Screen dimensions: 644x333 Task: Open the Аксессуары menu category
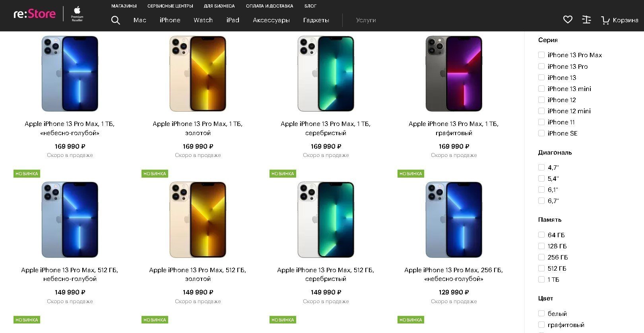click(271, 20)
